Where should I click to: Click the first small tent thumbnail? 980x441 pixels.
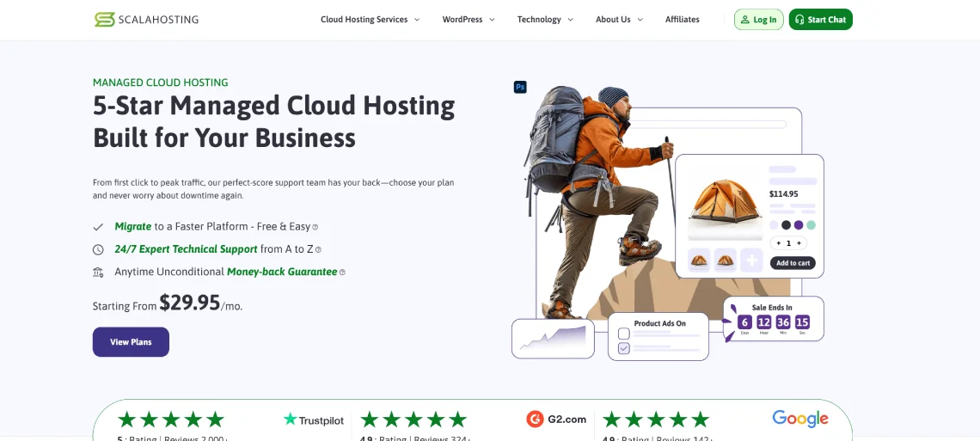tap(699, 260)
